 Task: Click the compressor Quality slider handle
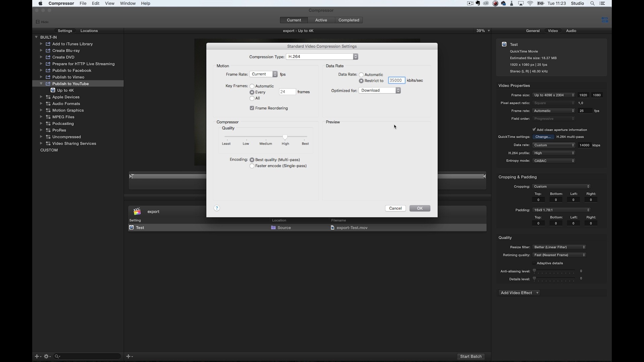pyautogui.click(x=285, y=137)
